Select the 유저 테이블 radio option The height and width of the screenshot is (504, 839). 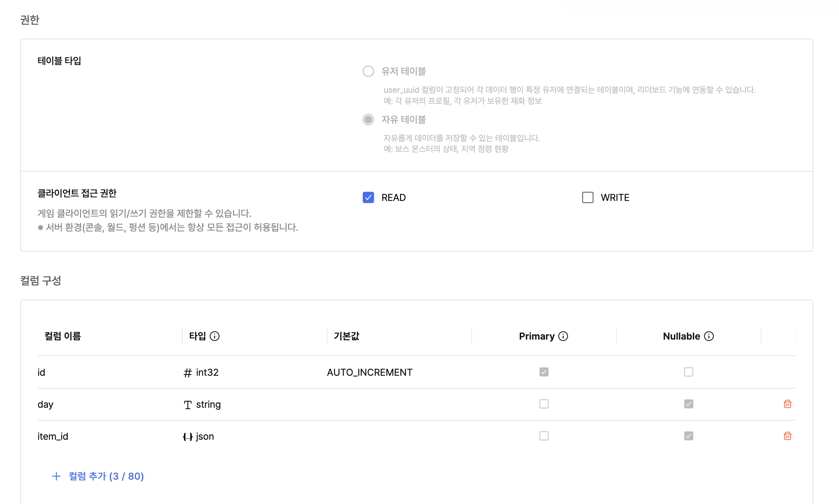(x=368, y=71)
